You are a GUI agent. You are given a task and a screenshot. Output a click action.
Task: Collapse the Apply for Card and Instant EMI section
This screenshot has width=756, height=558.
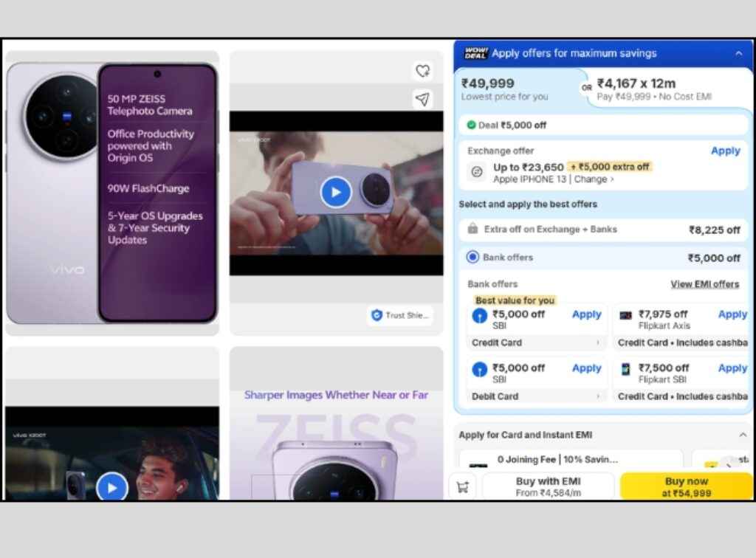click(x=743, y=435)
